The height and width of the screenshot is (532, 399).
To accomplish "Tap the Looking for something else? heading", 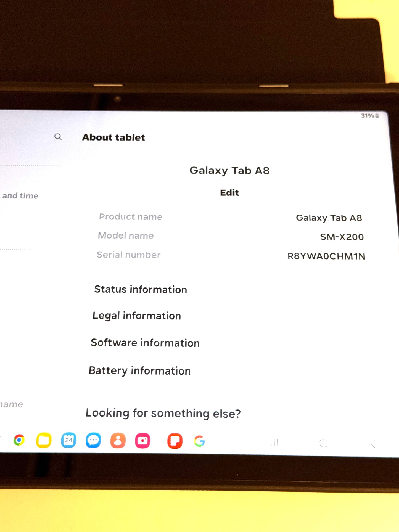I will (x=163, y=413).
